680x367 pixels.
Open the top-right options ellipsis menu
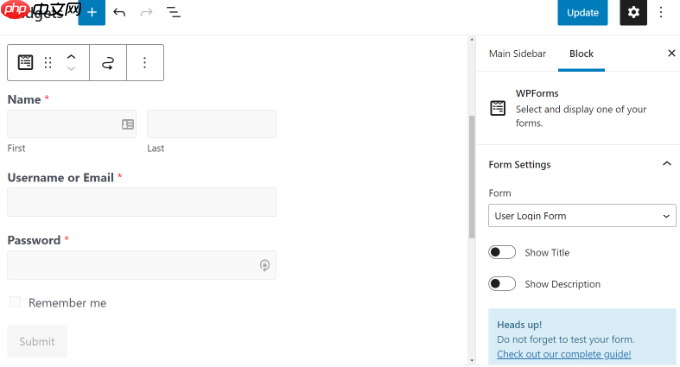[x=661, y=12]
